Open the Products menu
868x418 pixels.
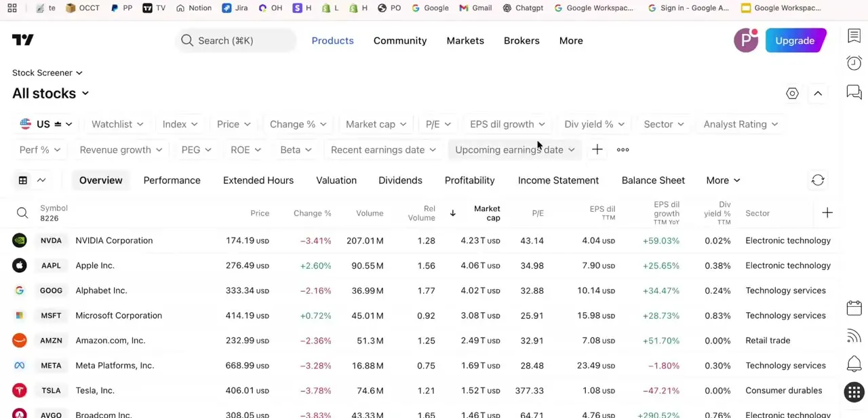[332, 41]
